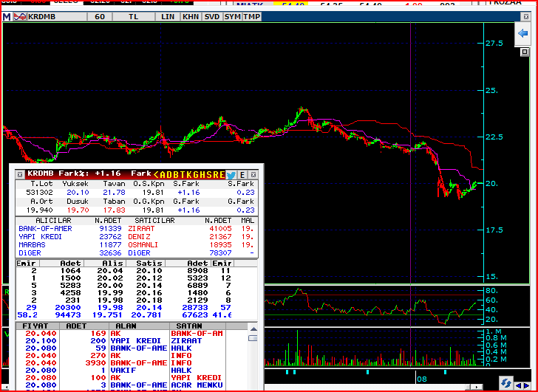538x392 pixels.
Task: Select MARBAS in buyers list
Action: [32, 245]
